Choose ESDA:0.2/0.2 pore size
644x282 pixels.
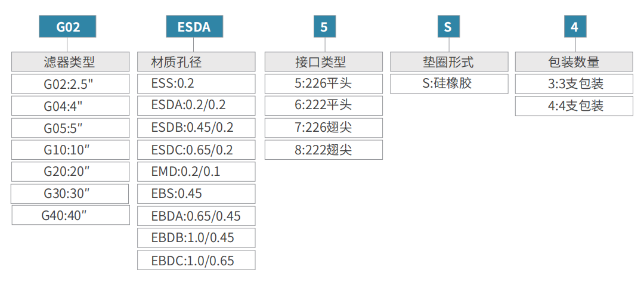(196, 106)
